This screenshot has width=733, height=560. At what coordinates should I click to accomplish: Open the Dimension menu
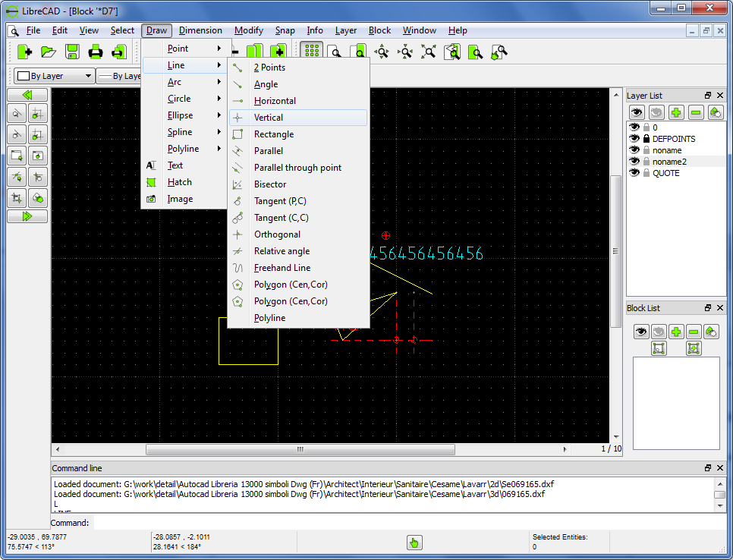coord(200,30)
